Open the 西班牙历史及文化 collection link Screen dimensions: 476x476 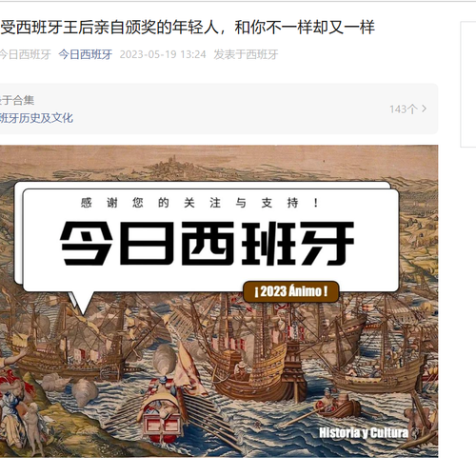pyautogui.click(x=36, y=118)
